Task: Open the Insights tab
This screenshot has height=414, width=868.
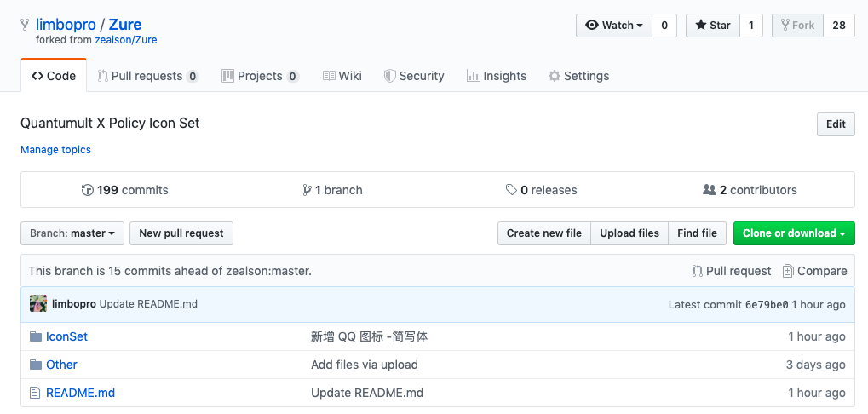Action: coord(497,77)
